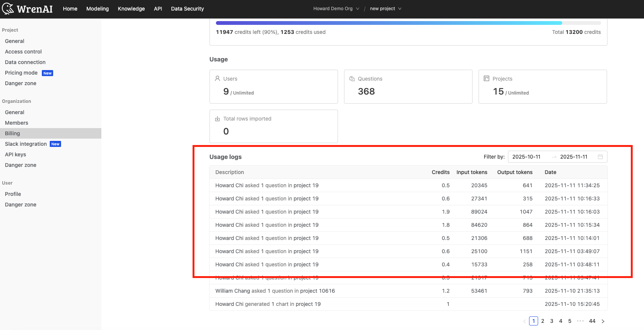Image resolution: width=644 pixels, height=330 pixels.
Task: Go to page 2 of usage logs
Action: [x=543, y=321]
